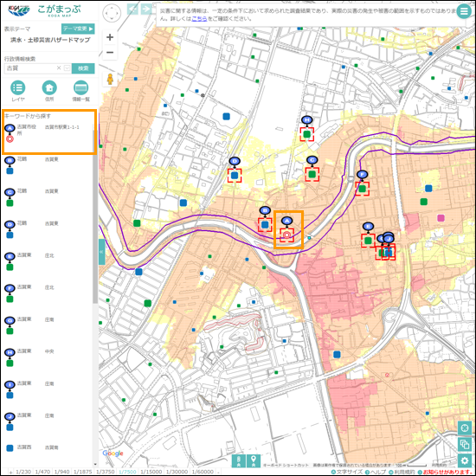Screen dimensions: 476x476
Task: Select the 1/3750 scale tab
Action: click(x=105, y=472)
